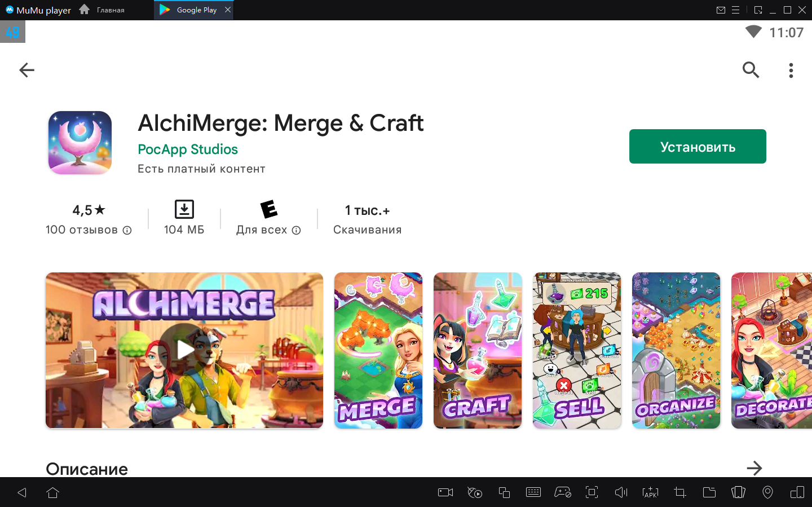Show info about the 100 отзывов rating
812x507 pixels.
tap(127, 230)
